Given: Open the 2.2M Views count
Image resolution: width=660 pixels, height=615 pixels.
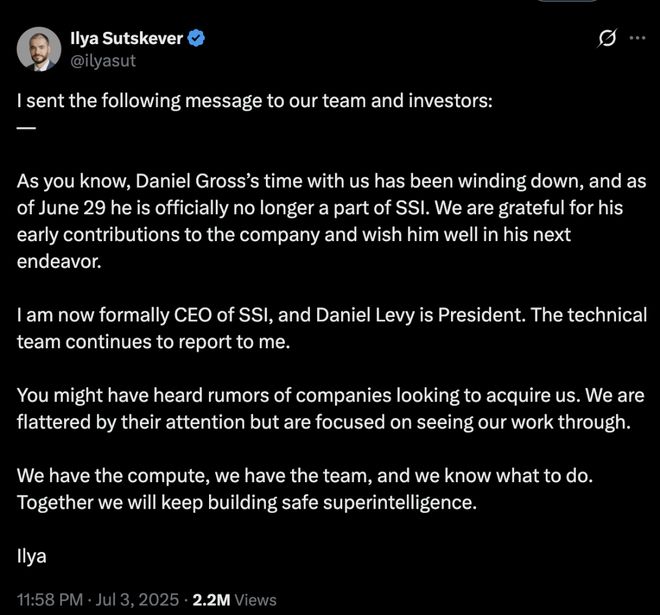Looking at the screenshot, I should click(235, 599).
